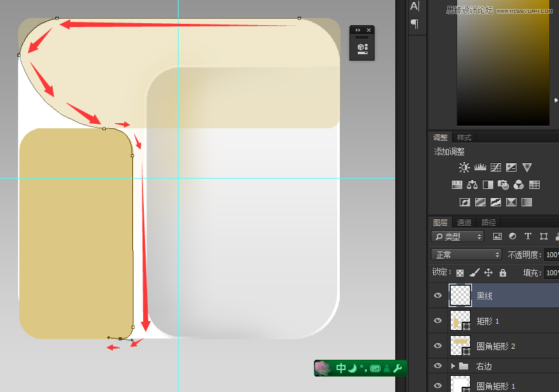This screenshot has width=559, height=392.
Task: Add a Gradient Map adjustment
Action: pos(527,202)
